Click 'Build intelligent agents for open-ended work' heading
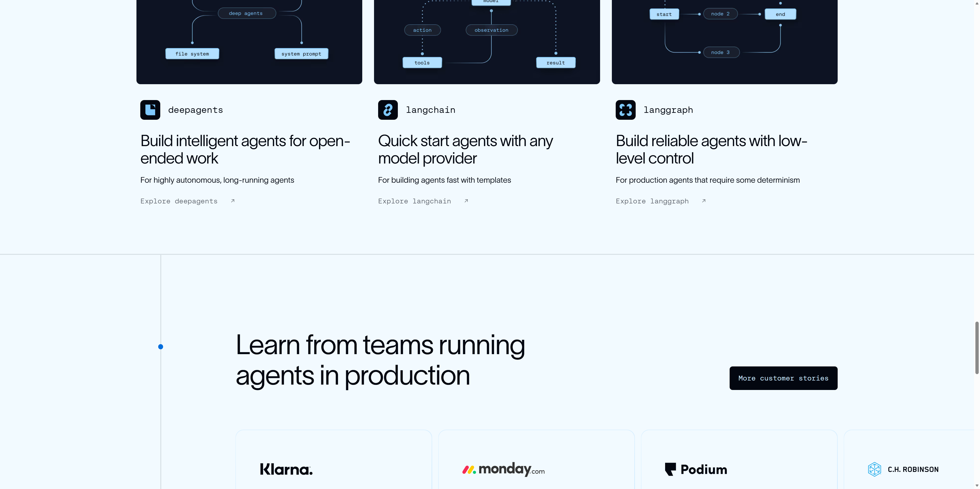The height and width of the screenshot is (489, 980). [245, 149]
